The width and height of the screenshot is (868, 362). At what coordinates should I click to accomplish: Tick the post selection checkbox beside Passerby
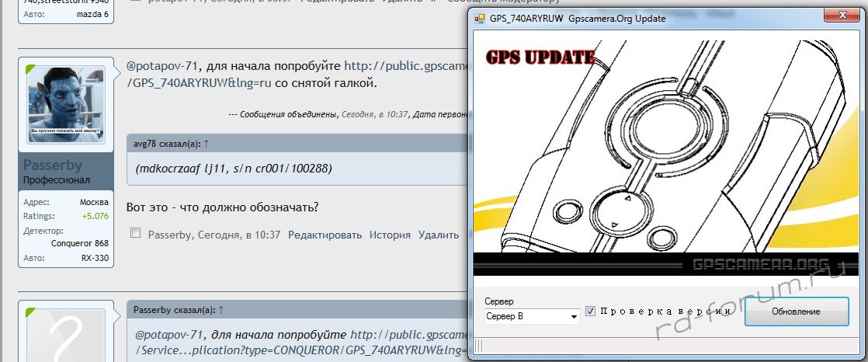pos(136,234)
